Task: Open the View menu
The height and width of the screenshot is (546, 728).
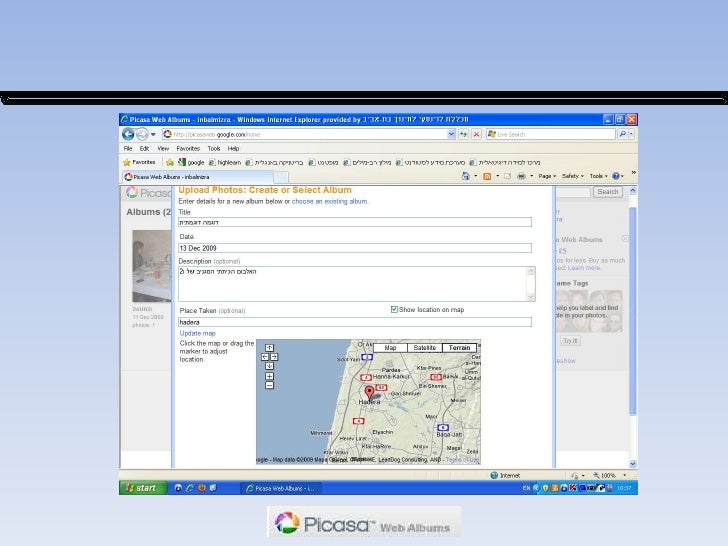Action: tap(163, 149)
